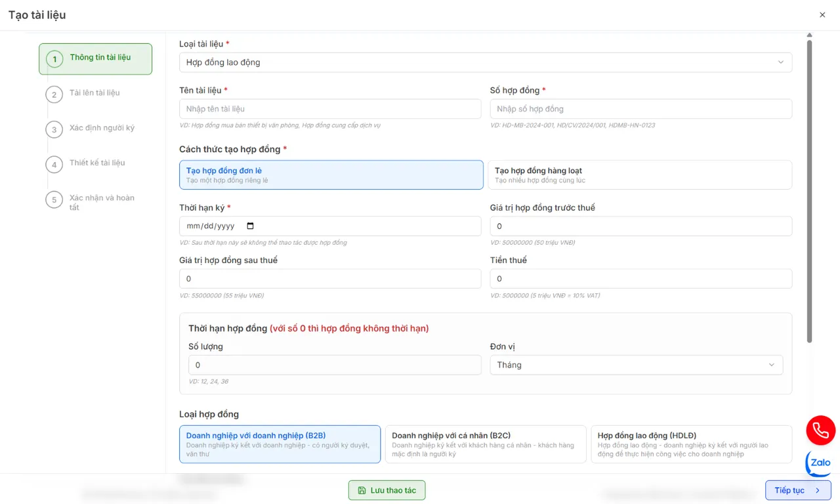Click the red phone call floating icon
This screenshot has height=504, width=840.
820,430
